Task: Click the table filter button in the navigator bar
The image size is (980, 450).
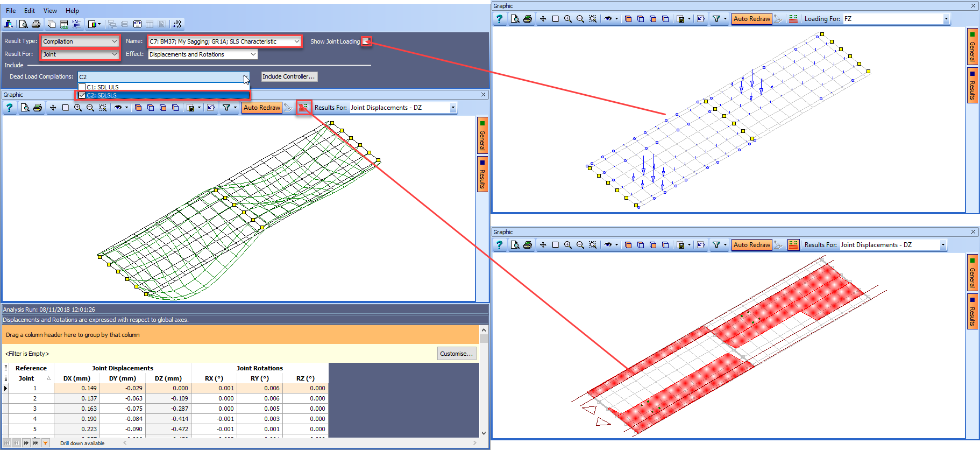Action: click(x=46, y=443)
